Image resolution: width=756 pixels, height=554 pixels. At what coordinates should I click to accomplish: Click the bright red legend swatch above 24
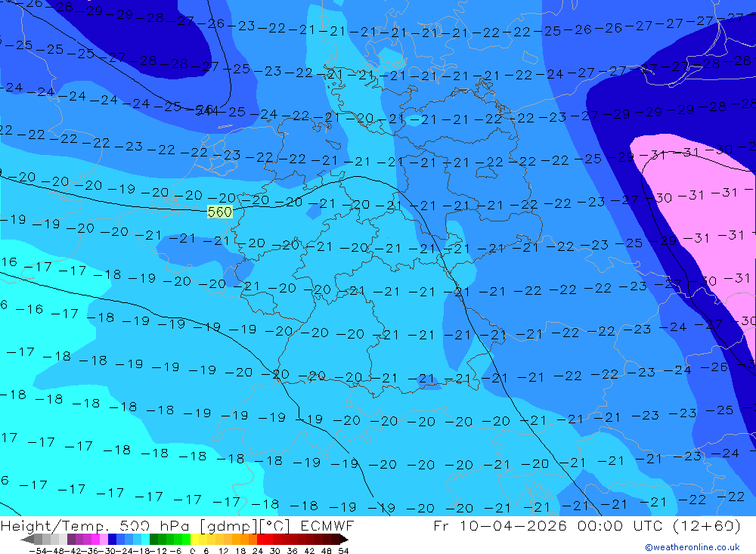point(261,539)
